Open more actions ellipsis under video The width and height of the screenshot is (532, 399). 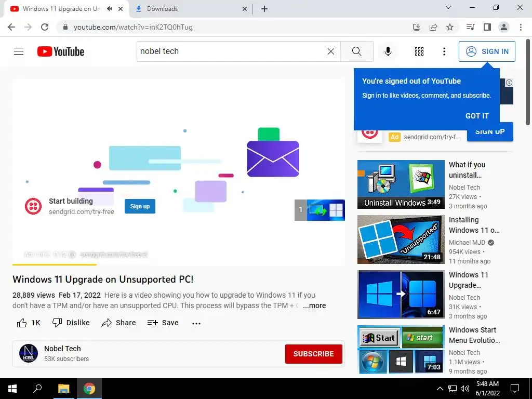(196, 323)
